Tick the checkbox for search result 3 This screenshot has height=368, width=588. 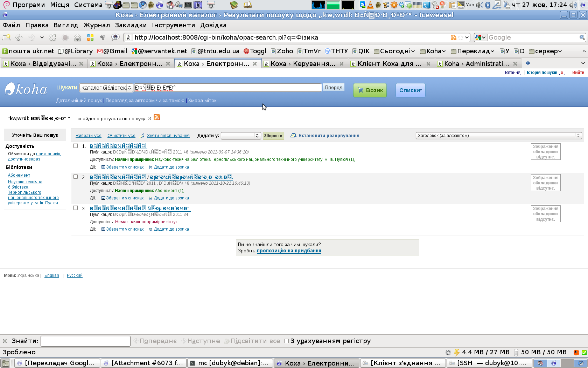(76, 208)
